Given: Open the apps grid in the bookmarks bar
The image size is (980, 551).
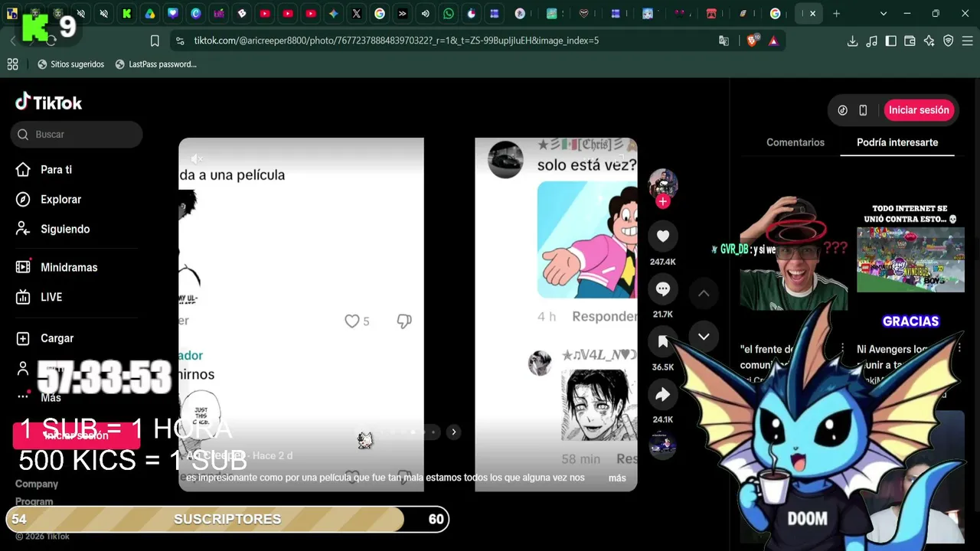Looking at the screenshot, I should pos(12,64).
